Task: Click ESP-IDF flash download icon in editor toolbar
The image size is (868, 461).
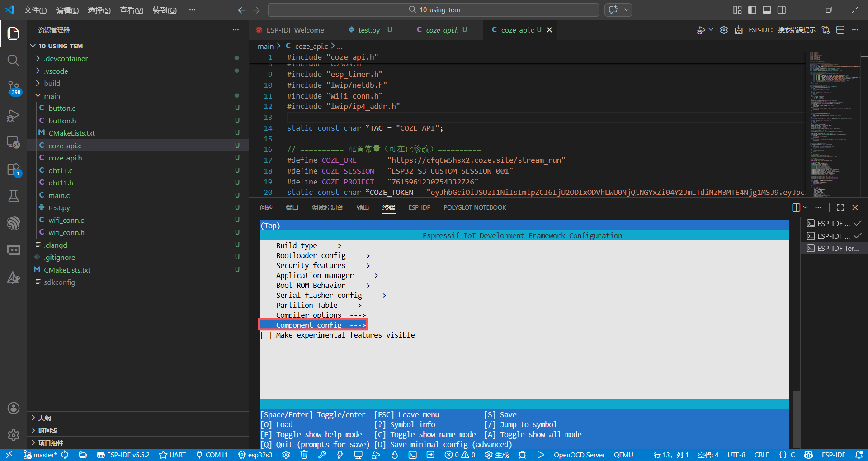Action: 738,30
